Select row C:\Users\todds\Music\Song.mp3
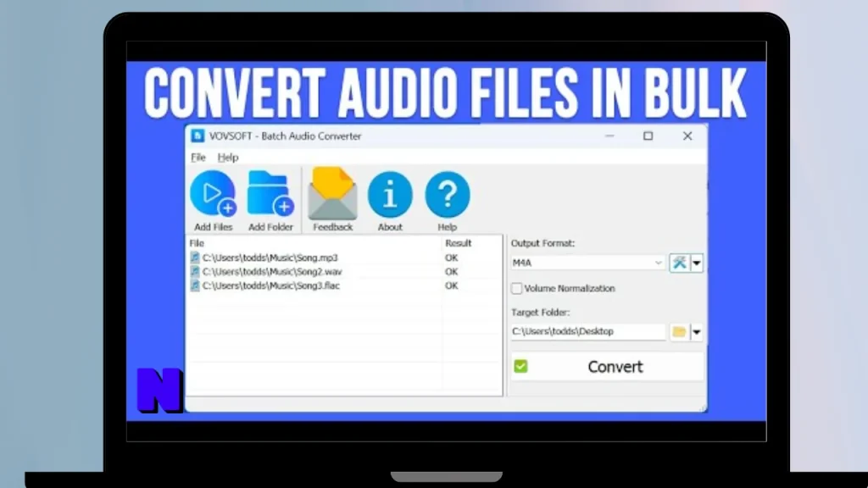 click(x=344, y=258)
